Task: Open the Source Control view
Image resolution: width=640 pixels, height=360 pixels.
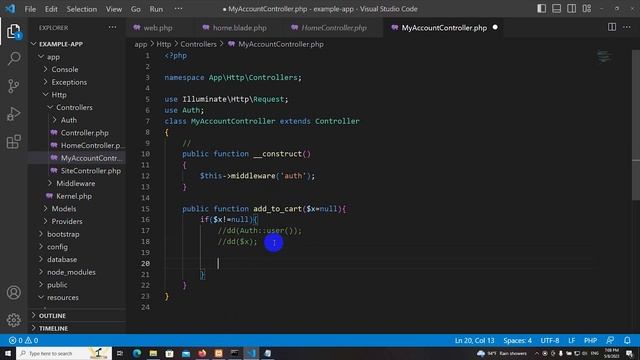Action: [13, 86]
